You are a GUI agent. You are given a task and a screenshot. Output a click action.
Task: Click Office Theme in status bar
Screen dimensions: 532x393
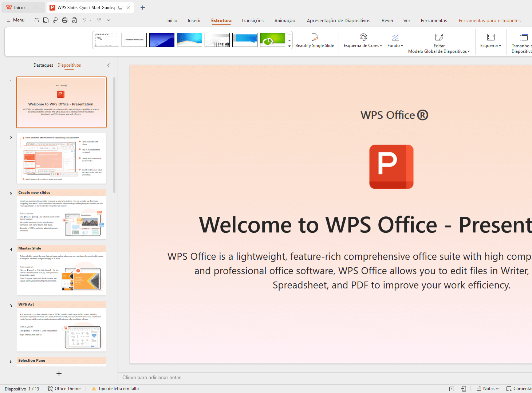click(64, 389)
